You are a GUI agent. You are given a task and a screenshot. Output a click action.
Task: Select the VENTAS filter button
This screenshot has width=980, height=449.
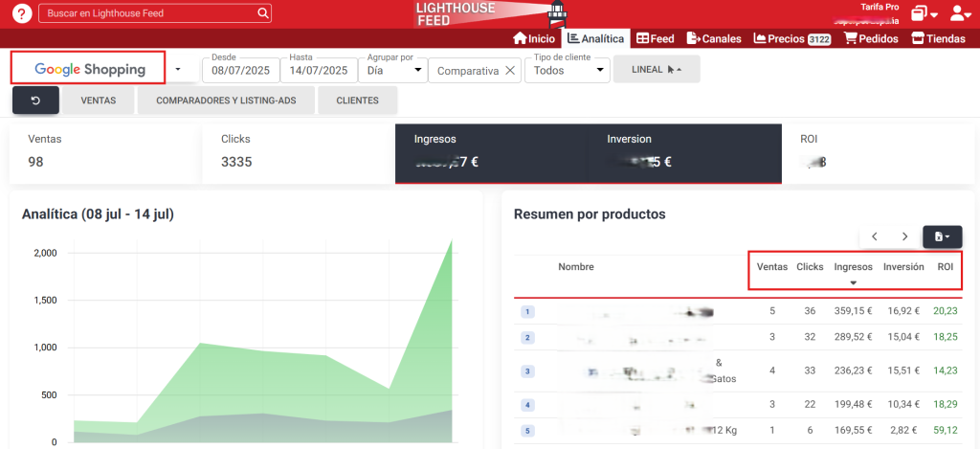(99, 101)
